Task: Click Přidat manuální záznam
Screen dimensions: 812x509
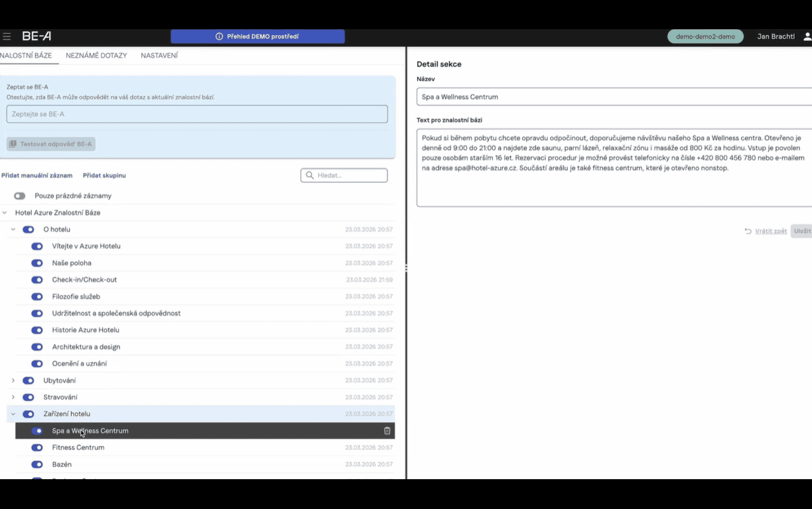Action: coord(37,176)
